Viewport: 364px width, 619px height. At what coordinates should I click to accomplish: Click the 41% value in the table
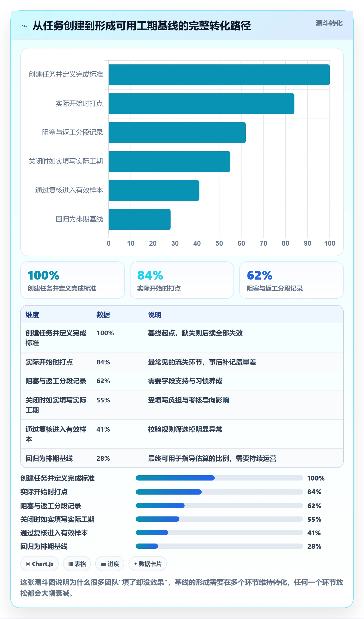pos(103,429)
